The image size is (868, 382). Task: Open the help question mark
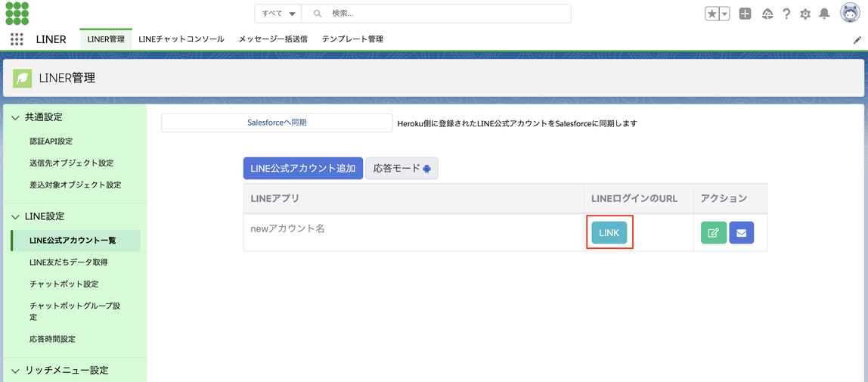click(786, 14)
